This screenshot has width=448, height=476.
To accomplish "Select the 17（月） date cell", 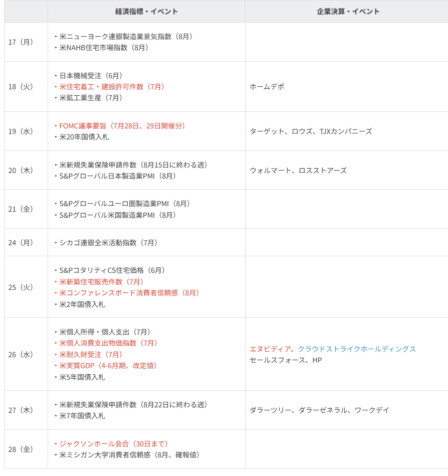I will tap(26, 42).
